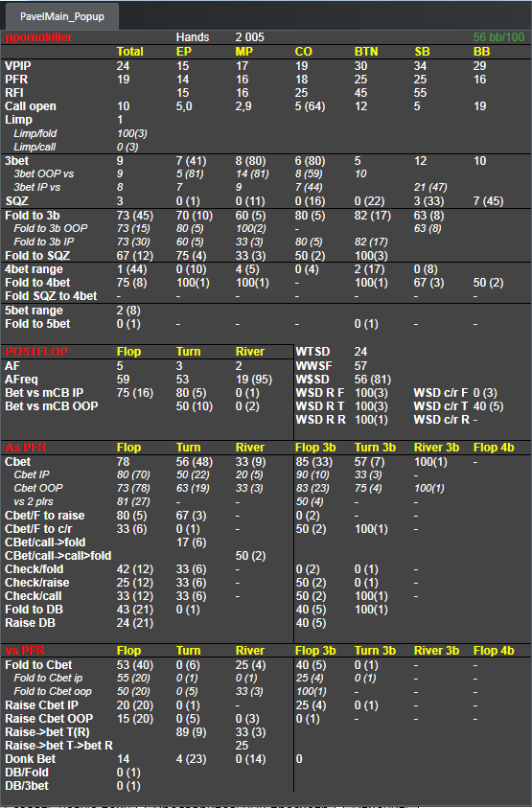Click the RFI row label
Screen dimensions: 532x808
(x=14, y=93)
